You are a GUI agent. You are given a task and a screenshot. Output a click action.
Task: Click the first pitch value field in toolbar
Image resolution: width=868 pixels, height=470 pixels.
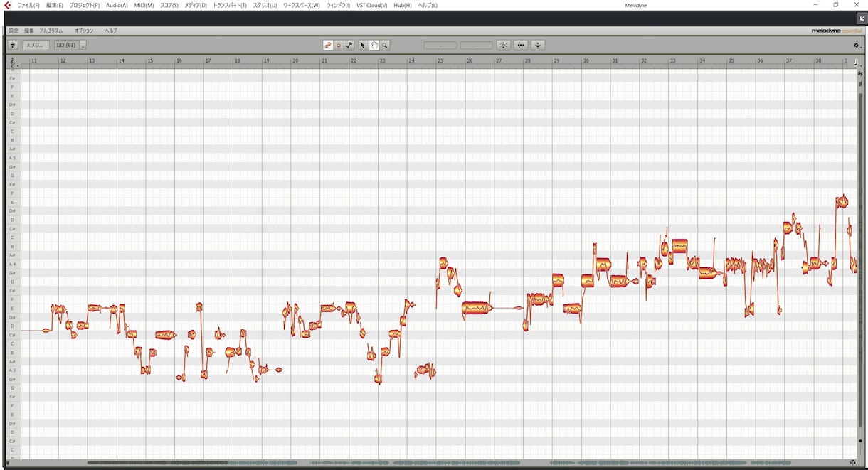coord(440,46)
